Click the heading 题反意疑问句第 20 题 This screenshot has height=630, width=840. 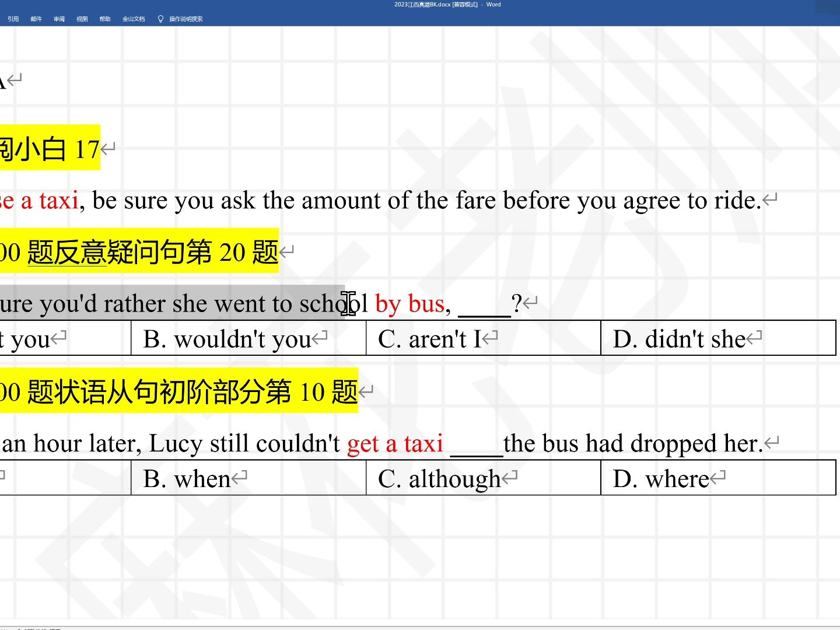point(153,252)
